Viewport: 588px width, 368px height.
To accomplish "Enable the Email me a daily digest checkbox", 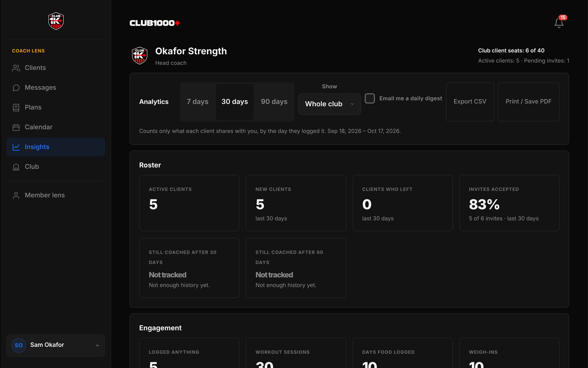I will (370, 98).
